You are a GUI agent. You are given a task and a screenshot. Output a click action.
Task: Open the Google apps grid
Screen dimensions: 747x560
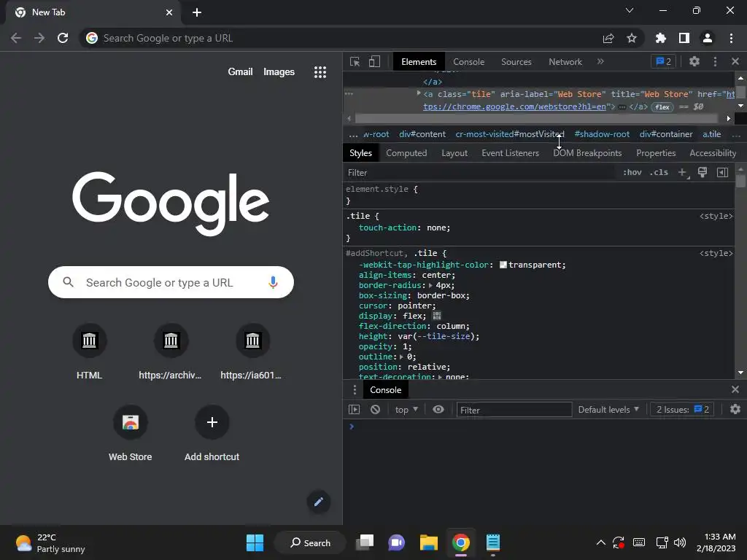320,72
